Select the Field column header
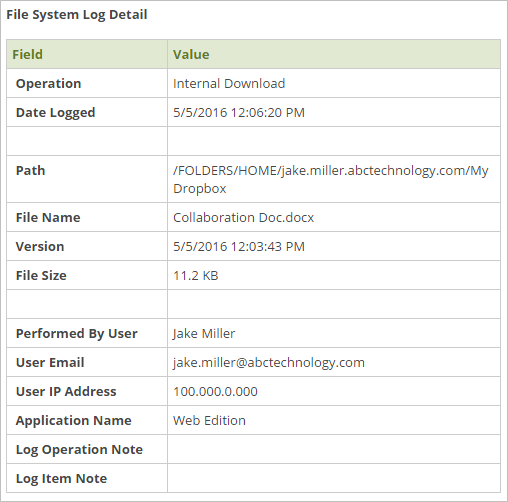Screen dimensions: 508x502 click(27, 54)
